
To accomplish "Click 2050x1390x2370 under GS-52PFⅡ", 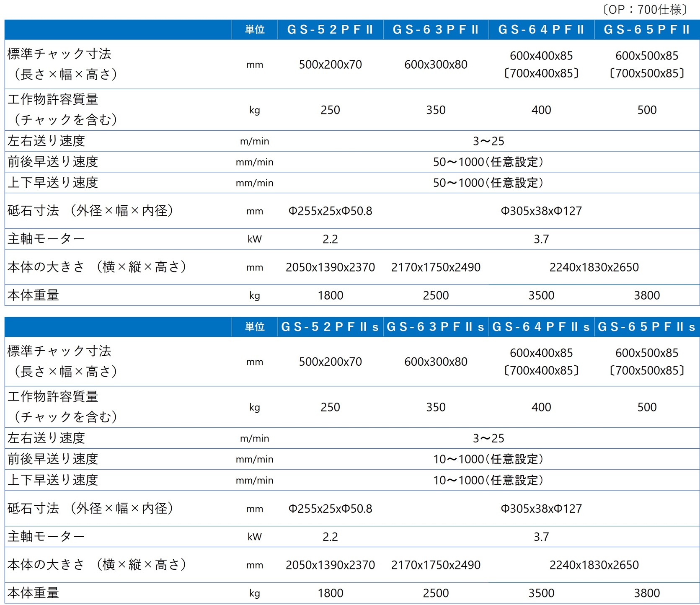I will (330, 267).
